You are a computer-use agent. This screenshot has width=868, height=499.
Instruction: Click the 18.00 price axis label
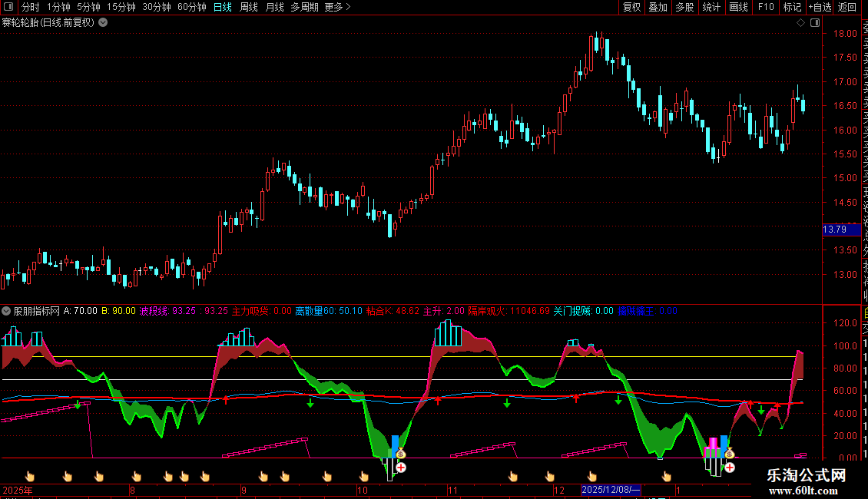click(845, 33)
